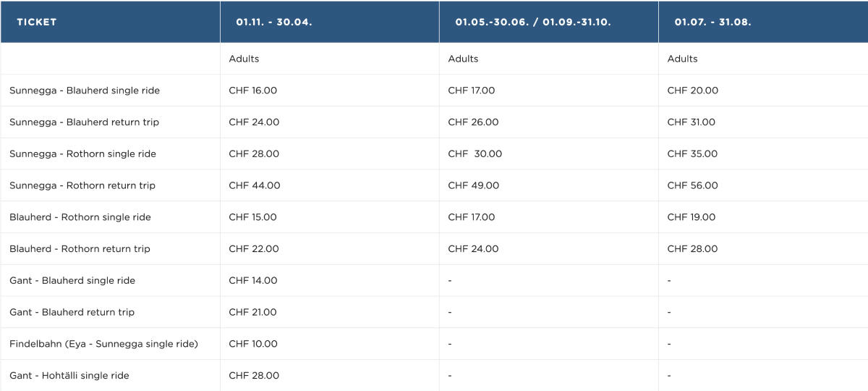Select Gant - Blauherd return trip label
Screen dimensions: 868x391
(72, 312)
